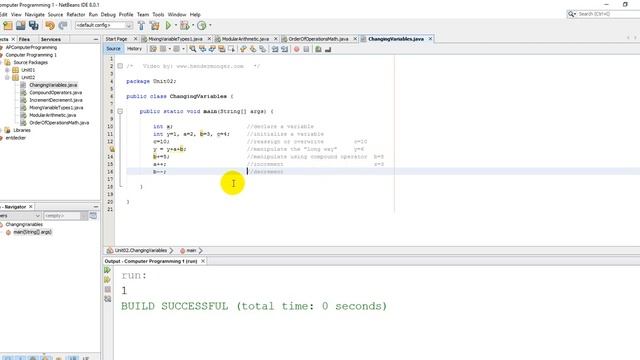This screenshot has height=360, width=640.
Task: Click the Stop square icon in Output
Action: [108, 289]
